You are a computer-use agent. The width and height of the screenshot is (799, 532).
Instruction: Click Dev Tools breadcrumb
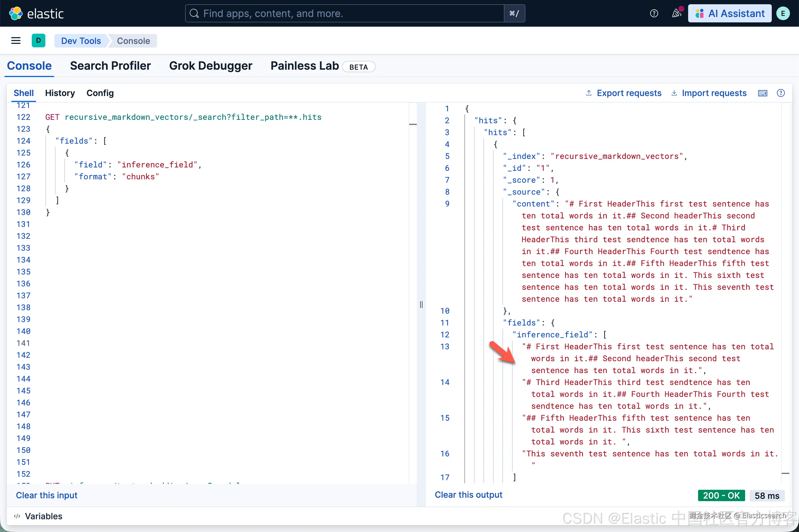coord(81,41)
